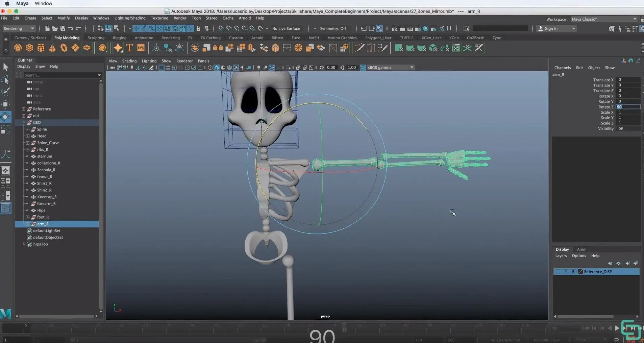The height and width of the screenshot is (343, 644).
Task: Select the polygon Text tool on the shelf
Action: 129,48
